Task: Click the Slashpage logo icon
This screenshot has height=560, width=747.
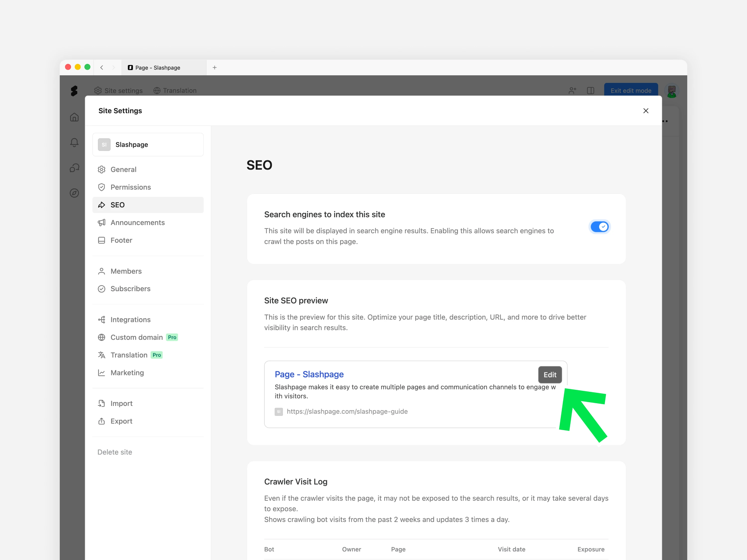Action: tap(74, 90)
